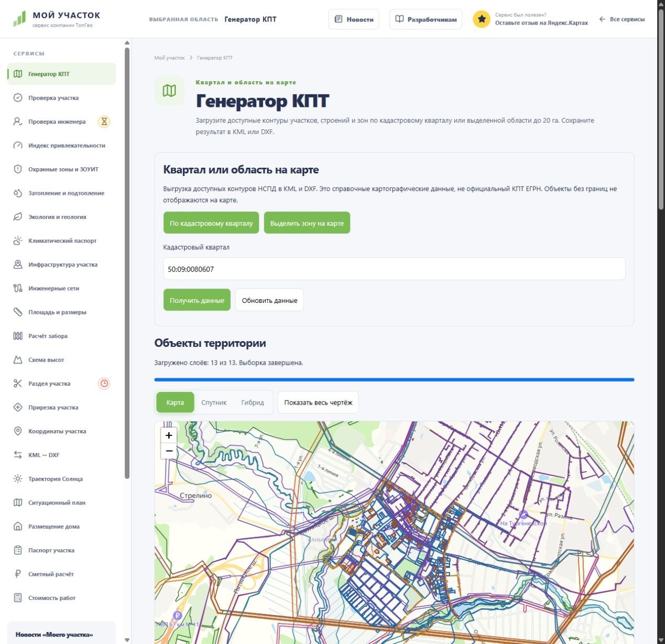665x644 pixels.
Task: Click the sidebar scrollbar down arrow
Action: click(x=127, y=640)
